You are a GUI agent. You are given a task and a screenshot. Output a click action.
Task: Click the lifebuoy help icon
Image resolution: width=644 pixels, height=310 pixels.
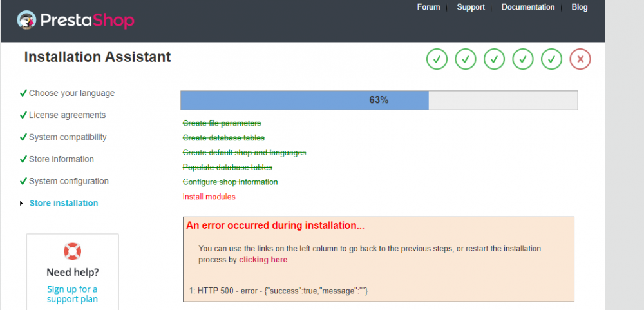coord(72,251)
